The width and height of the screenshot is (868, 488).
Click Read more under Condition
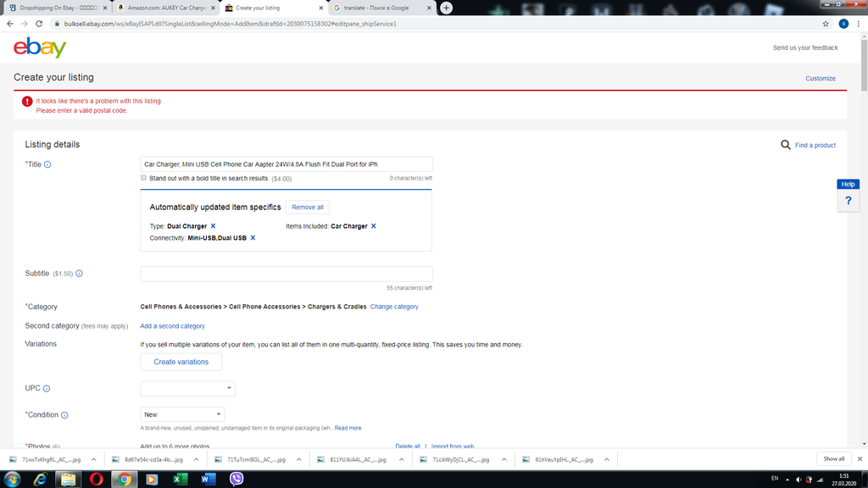coord(348,428)
